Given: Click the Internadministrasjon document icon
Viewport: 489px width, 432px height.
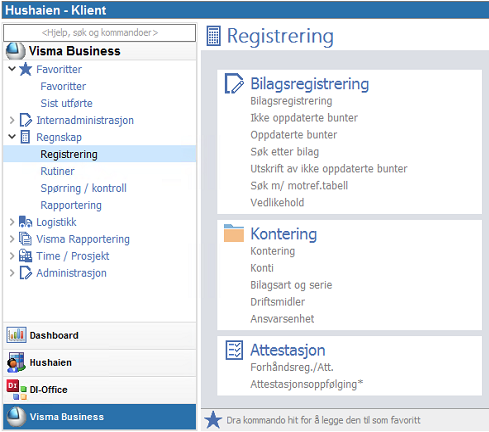Looking at the screenshot, I should click(x=26, y=120).
